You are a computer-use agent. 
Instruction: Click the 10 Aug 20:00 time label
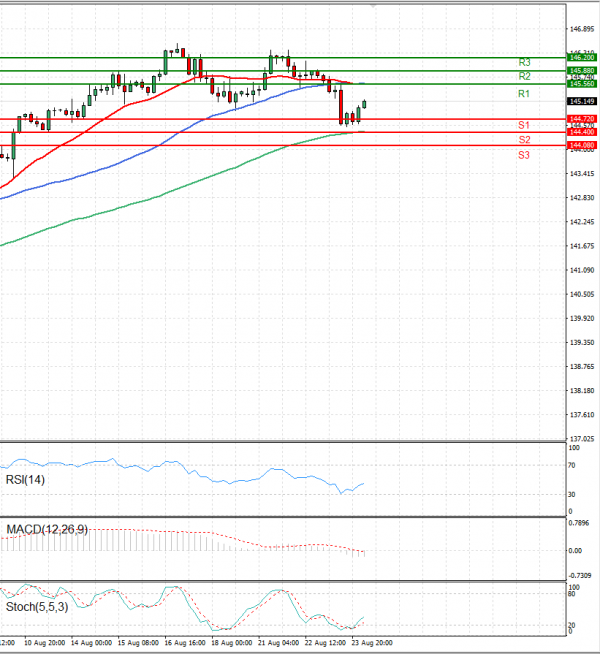(x=44, y=643)
